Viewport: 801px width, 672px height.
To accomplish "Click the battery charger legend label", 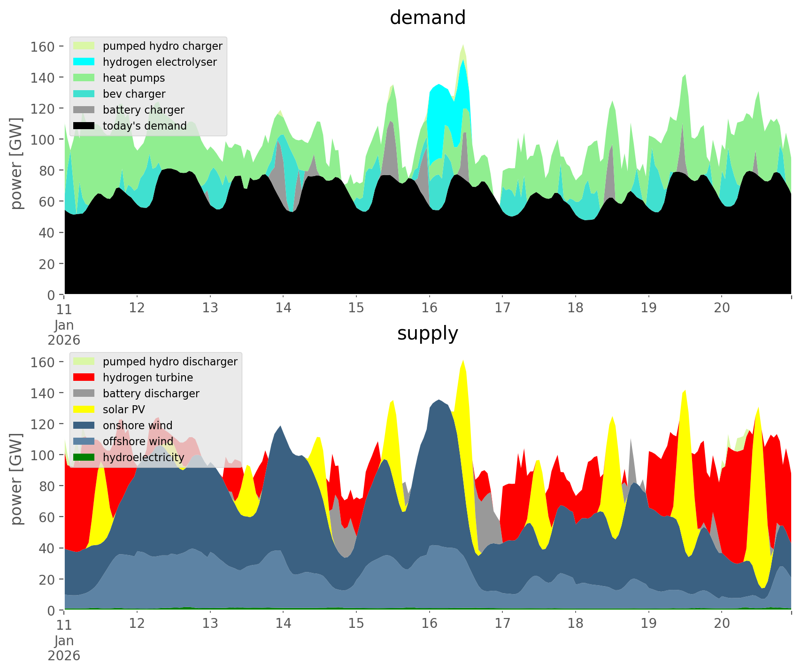I will (143, 110).
